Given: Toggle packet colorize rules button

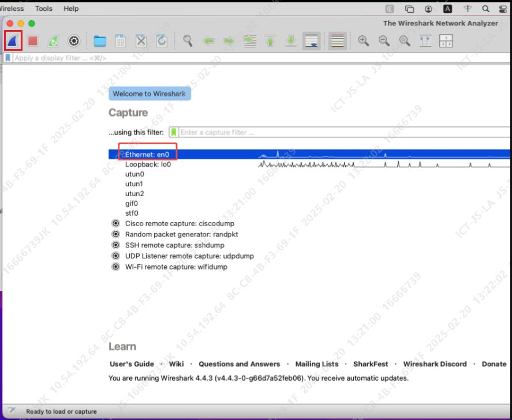Looking at the screenshot, I should [338, 41].
